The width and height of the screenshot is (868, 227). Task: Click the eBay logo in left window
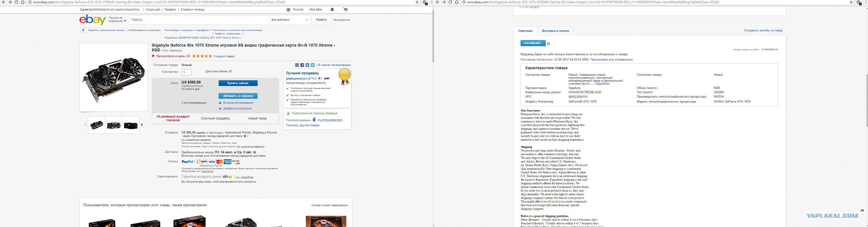pos(92,20)
